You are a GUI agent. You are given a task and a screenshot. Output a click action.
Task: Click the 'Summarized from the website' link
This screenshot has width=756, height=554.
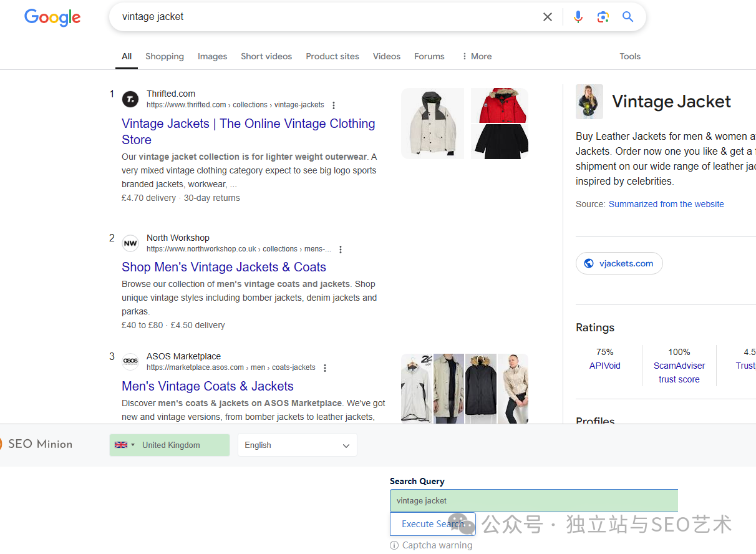(666, 204)
